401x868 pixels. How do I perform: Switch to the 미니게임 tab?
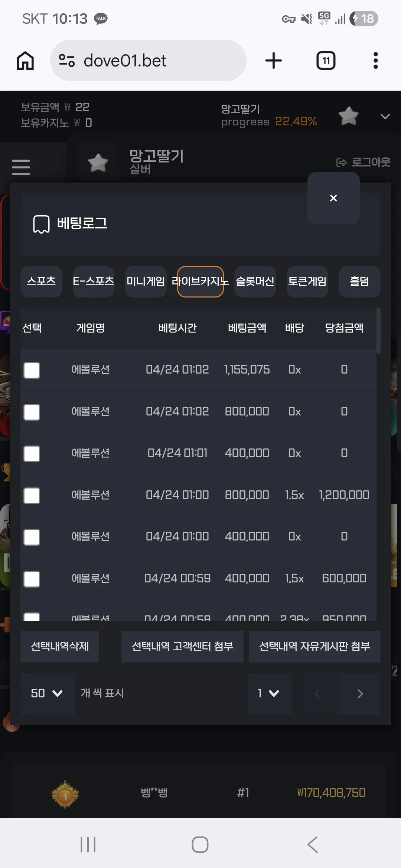tap(146, 282)
